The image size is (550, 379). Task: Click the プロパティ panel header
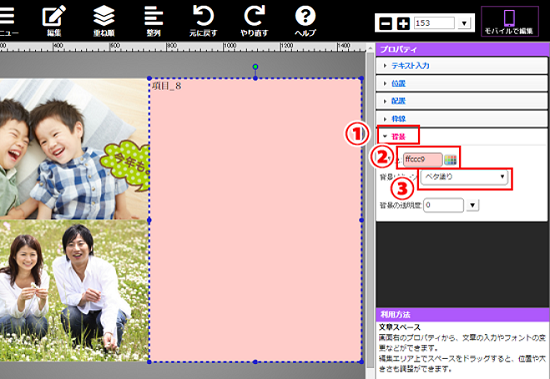(x=462, y=49)
